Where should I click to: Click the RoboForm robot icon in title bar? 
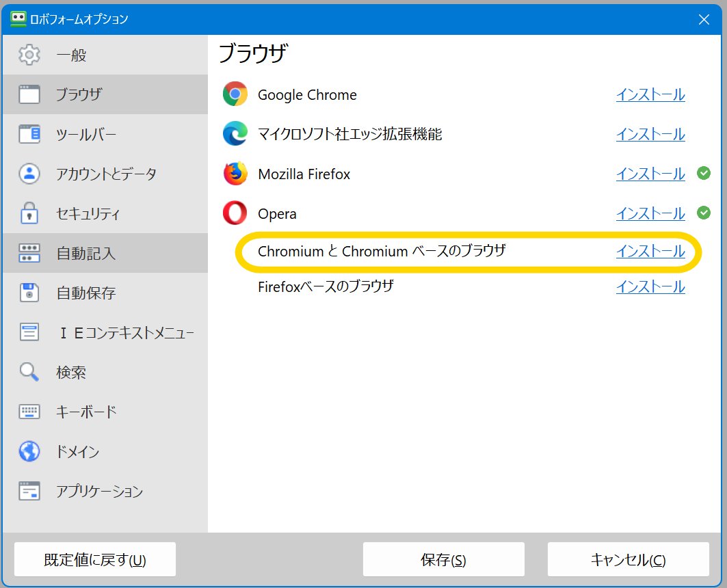click(x=18, y=19)
